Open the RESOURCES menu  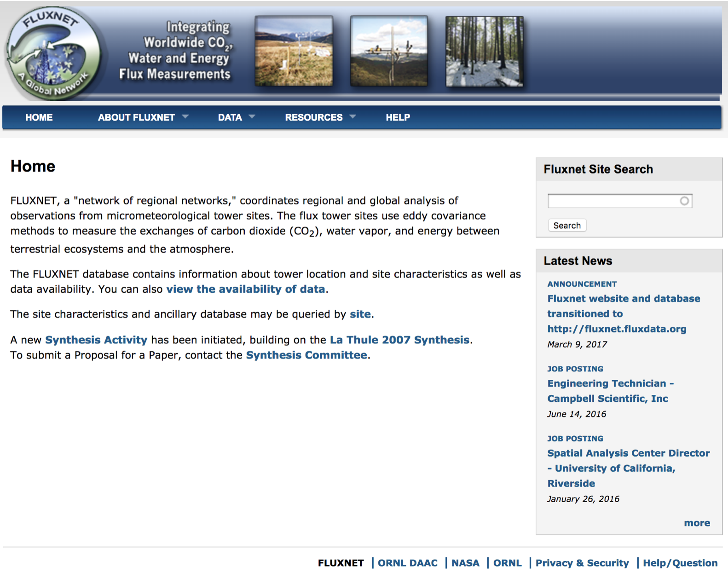(314, 117)
